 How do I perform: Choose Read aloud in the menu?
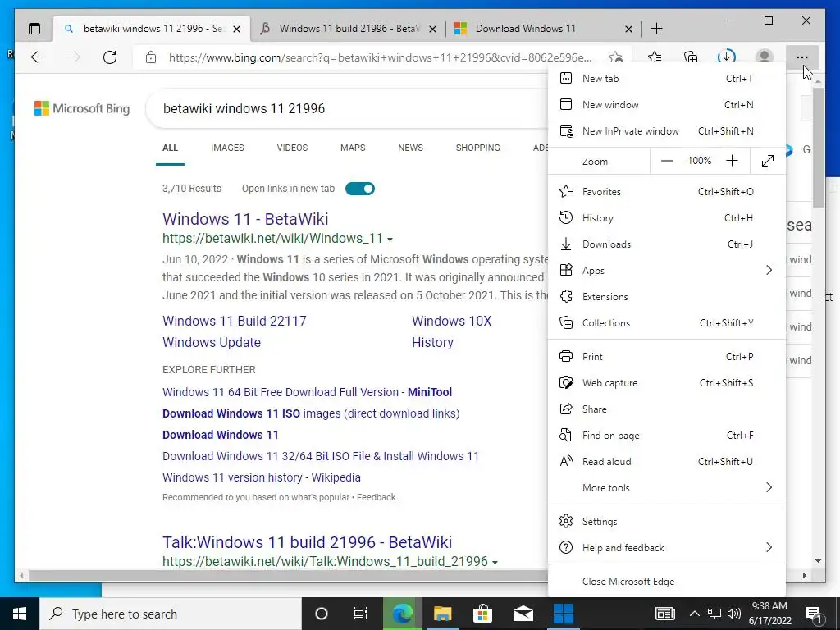click(667, 461)
